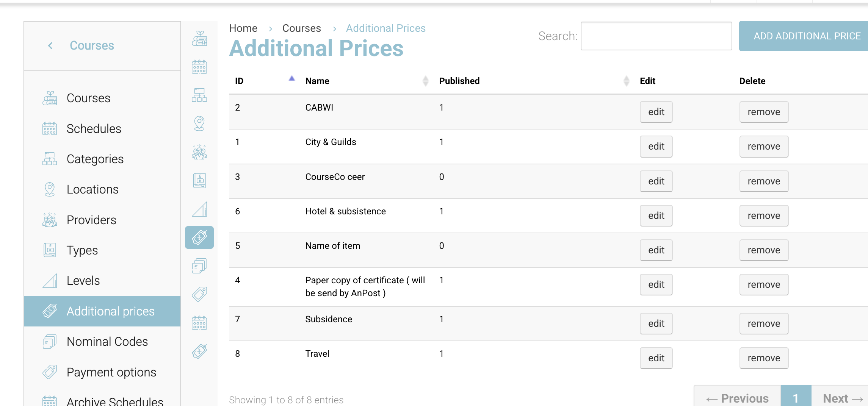This screenshot has height=406, width=868.
Task: Go to Home via the breadcrumb link
Action: 243,28
